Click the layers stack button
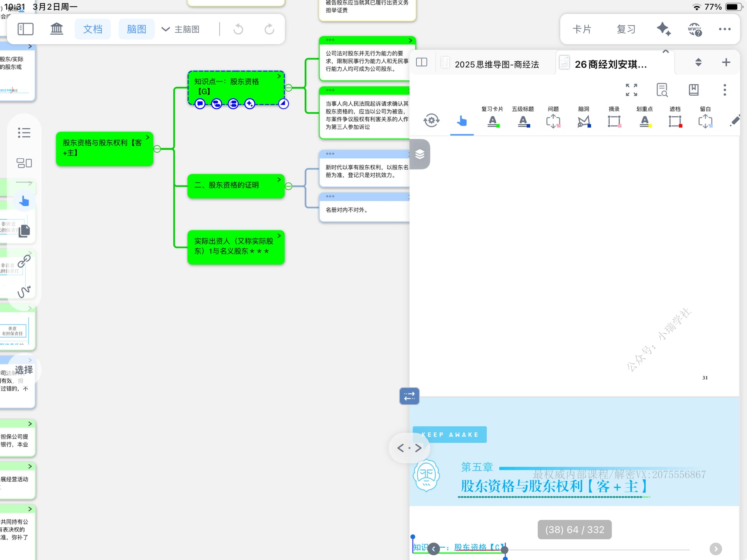This screenshot has height=560, width=747. [x=420, y=154]
